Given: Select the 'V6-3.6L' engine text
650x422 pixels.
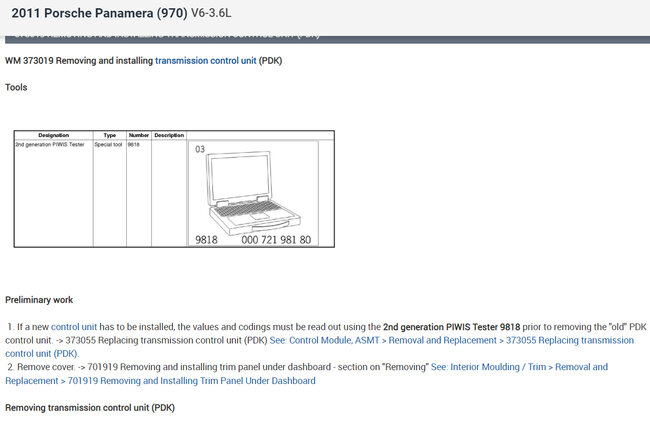Looking at the screenshot, I should tap(211, 13).
